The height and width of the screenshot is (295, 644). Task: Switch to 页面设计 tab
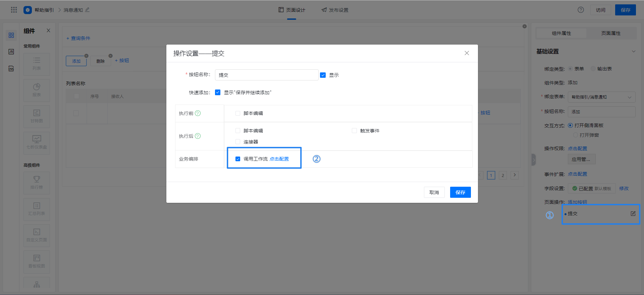pos(292,10)
